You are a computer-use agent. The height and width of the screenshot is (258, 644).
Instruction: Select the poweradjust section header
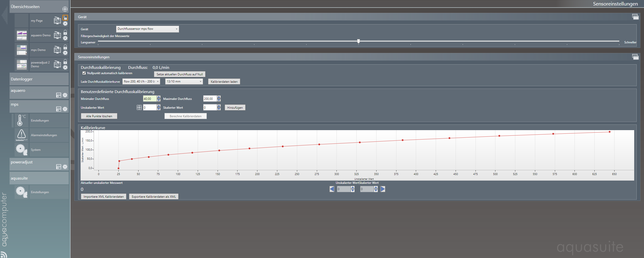[x=39, y=164]
